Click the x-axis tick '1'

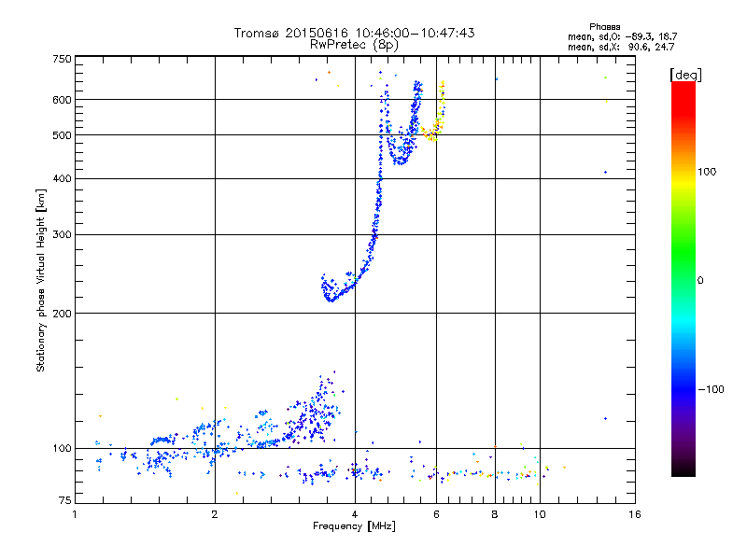coord(75,514)
